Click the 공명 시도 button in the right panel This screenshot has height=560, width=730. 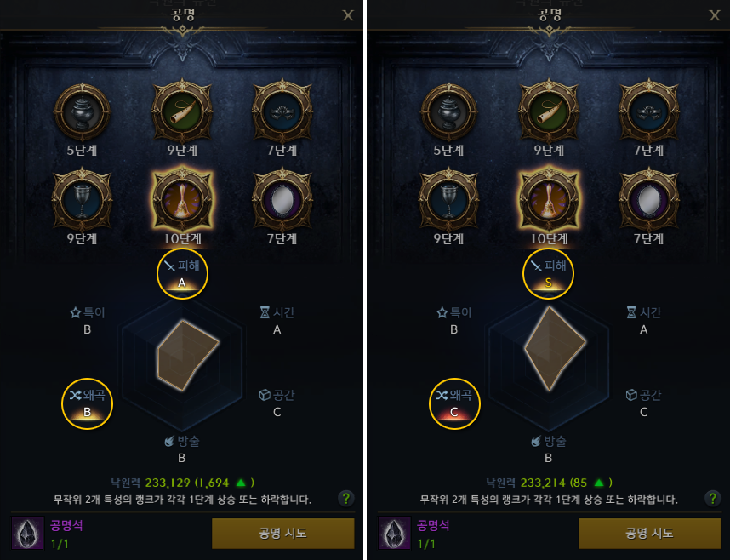coord(650,534)
